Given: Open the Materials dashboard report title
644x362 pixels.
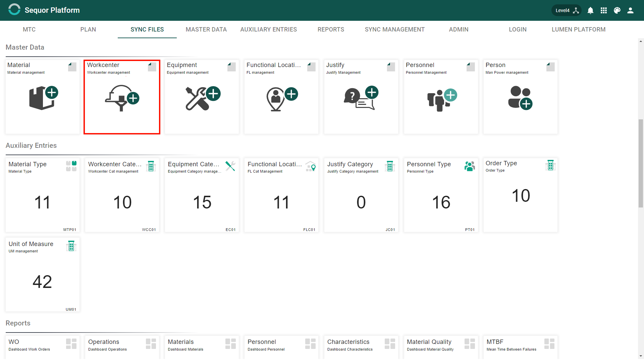Looking at the screenshot, I should [181, 342].
